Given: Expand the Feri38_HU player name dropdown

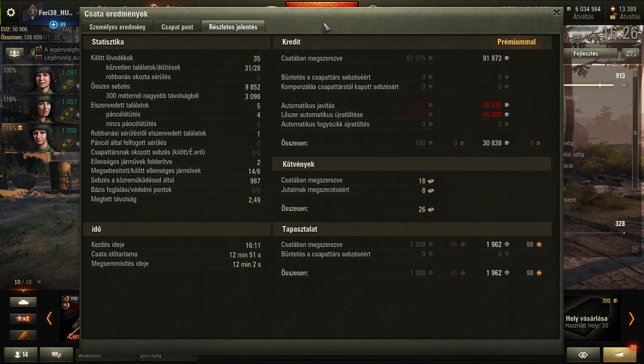Looking at the screenshot, I should [x=78, y=13].
